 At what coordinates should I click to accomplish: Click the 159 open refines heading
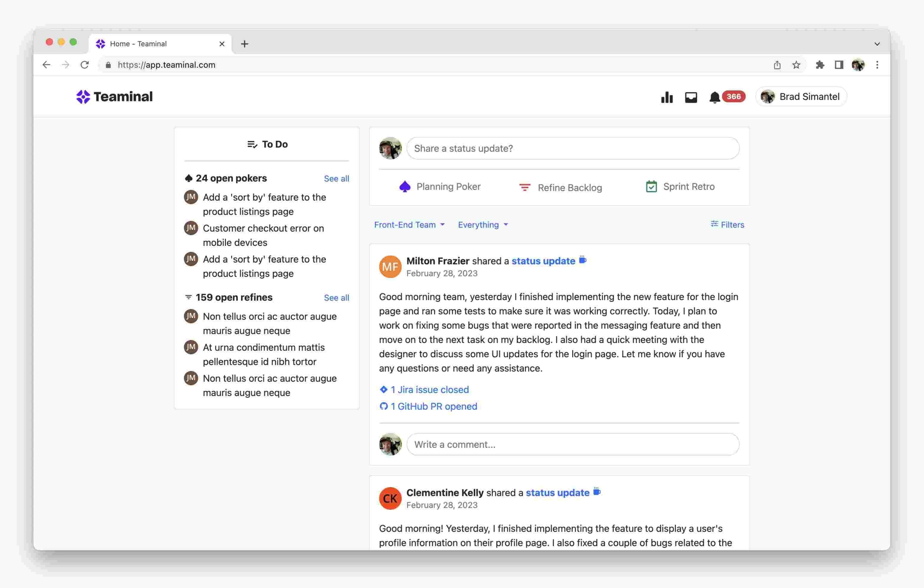[234, 297]
